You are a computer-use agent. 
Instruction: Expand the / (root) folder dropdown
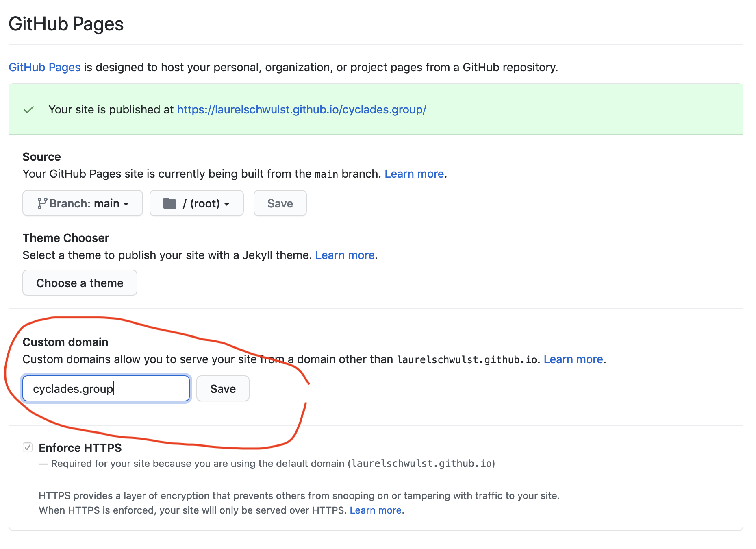tap(197, 203)
